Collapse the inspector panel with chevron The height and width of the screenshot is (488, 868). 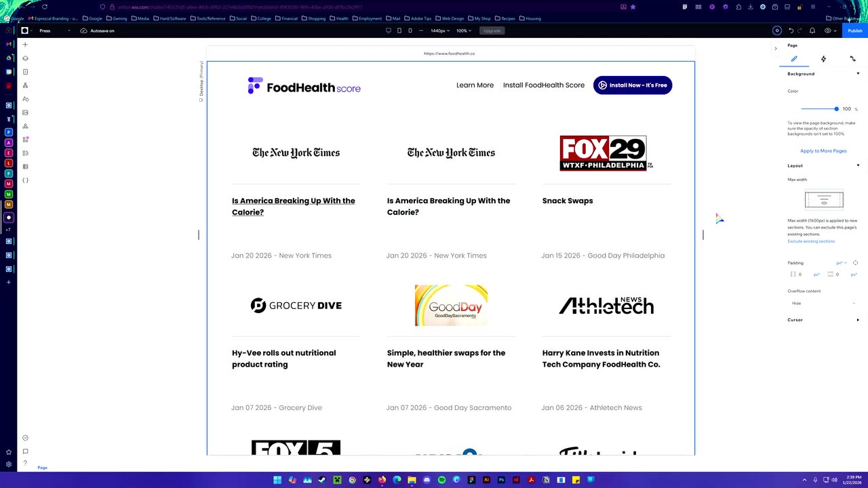click(776, 48)
